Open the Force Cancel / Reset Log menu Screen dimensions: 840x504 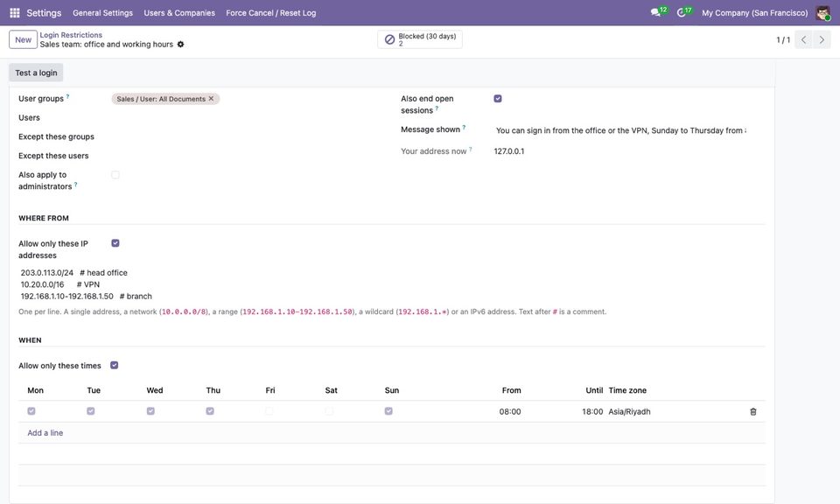point(271,13)
